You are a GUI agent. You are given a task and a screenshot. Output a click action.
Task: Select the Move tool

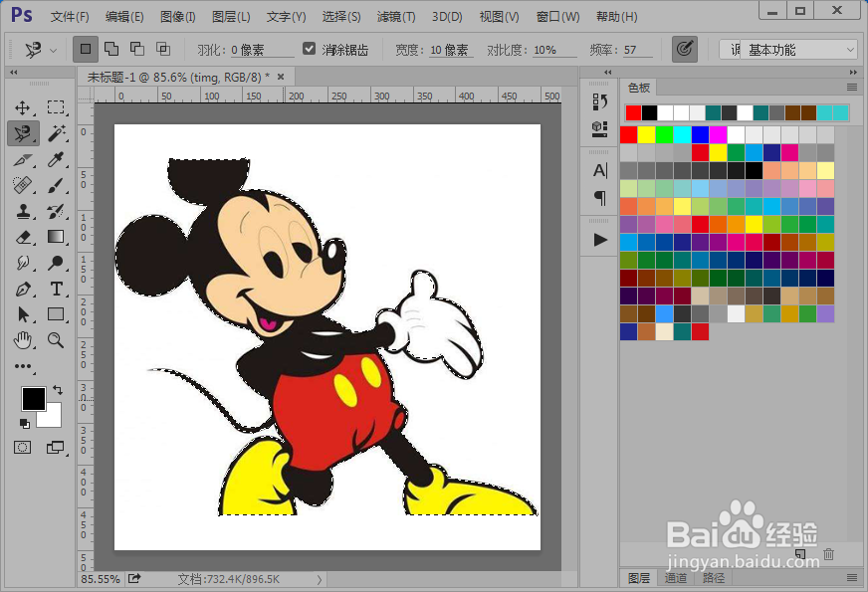click(x=23, y=107)
